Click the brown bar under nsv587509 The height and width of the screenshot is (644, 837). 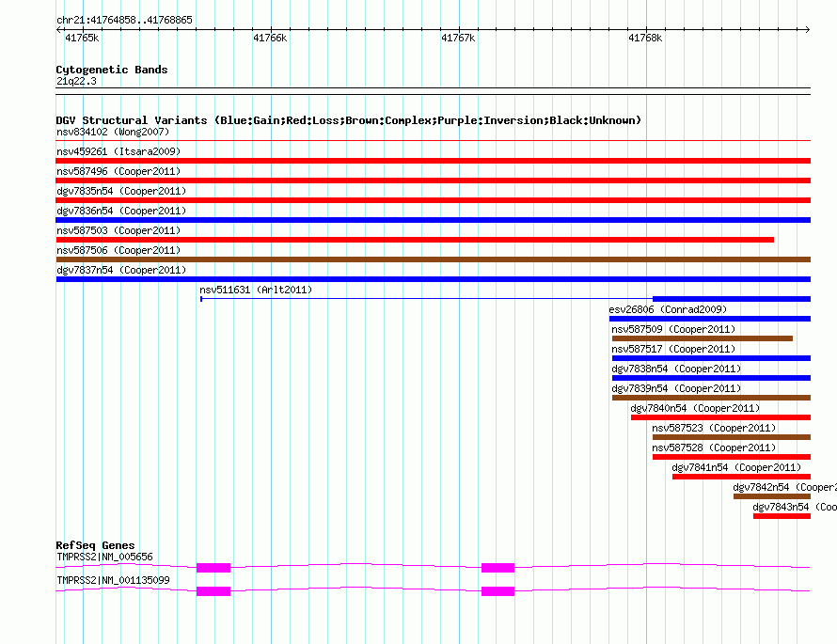(702, 338)
